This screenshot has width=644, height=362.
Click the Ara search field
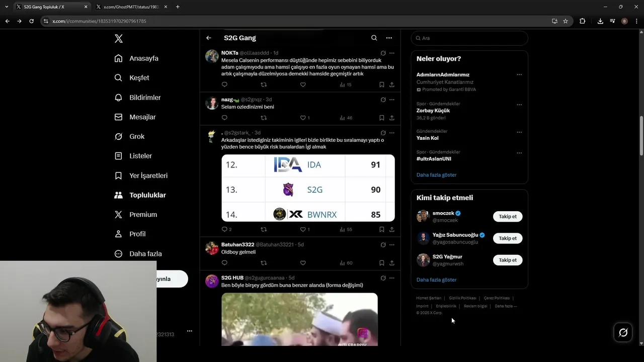[469, 38]
